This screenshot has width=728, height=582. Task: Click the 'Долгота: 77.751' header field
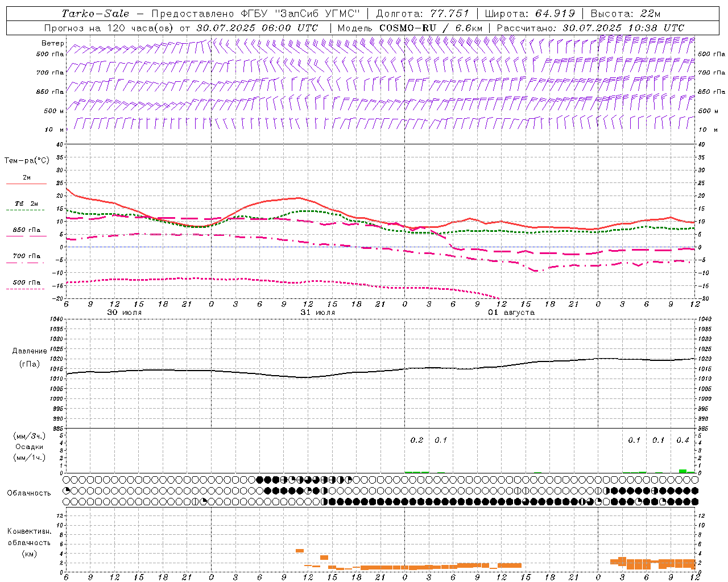[423, 14]
